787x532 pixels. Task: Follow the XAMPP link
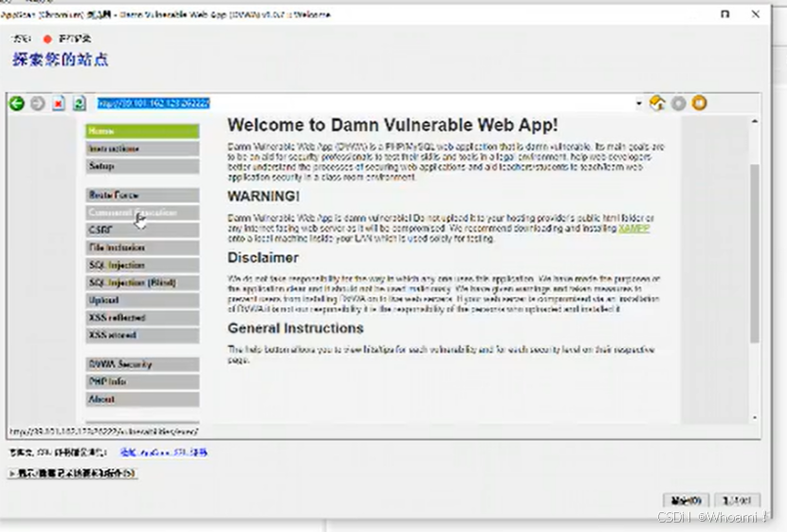click(634, 229)
